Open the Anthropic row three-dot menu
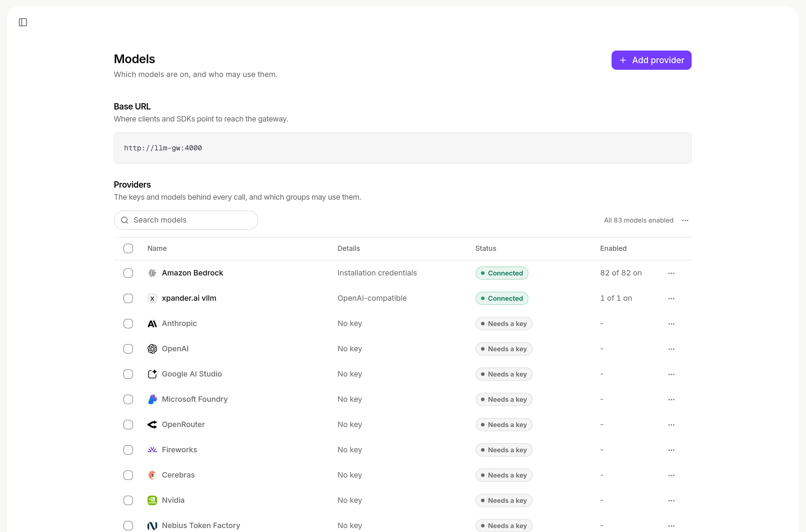 pos(671,324)
